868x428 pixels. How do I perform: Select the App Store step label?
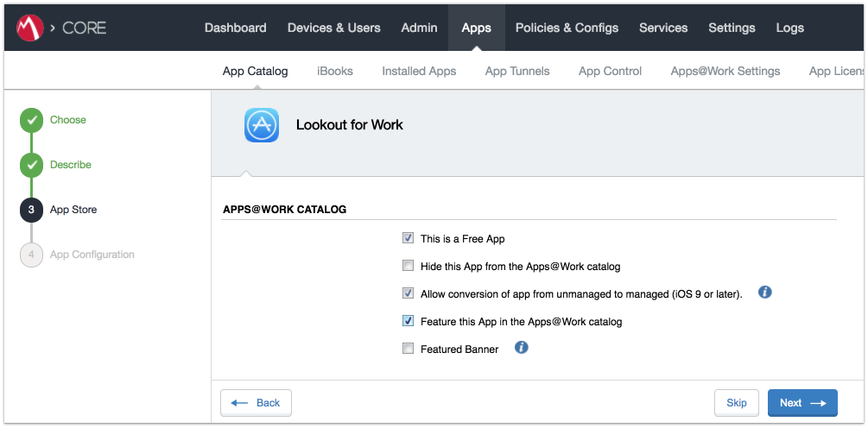[x=73, y=210]
